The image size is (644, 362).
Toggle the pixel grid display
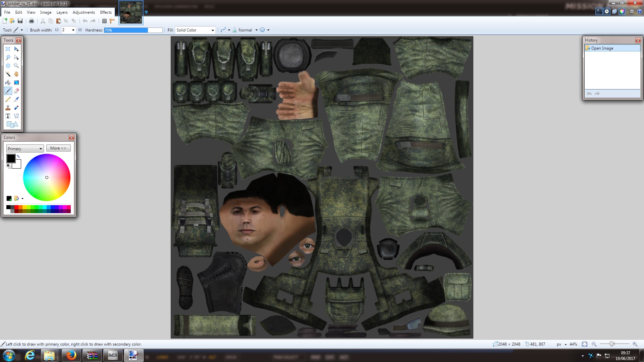[104, 21]
